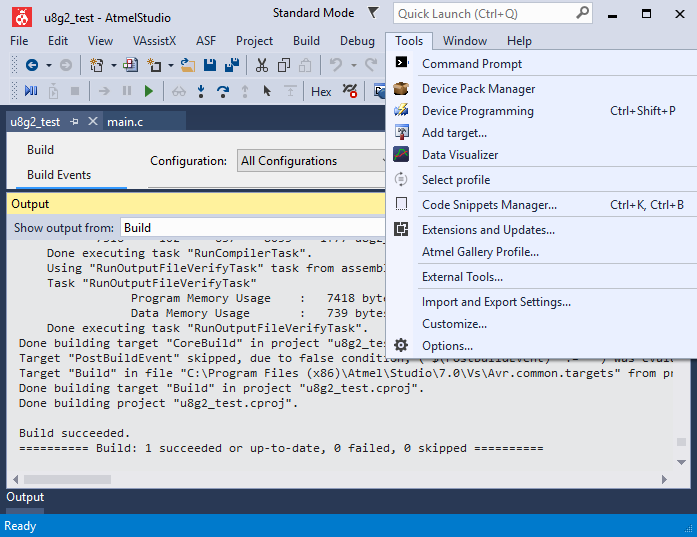Switch to the main.c tab
The height and width of the screenshot is (537, 697).
pos(125,122)
